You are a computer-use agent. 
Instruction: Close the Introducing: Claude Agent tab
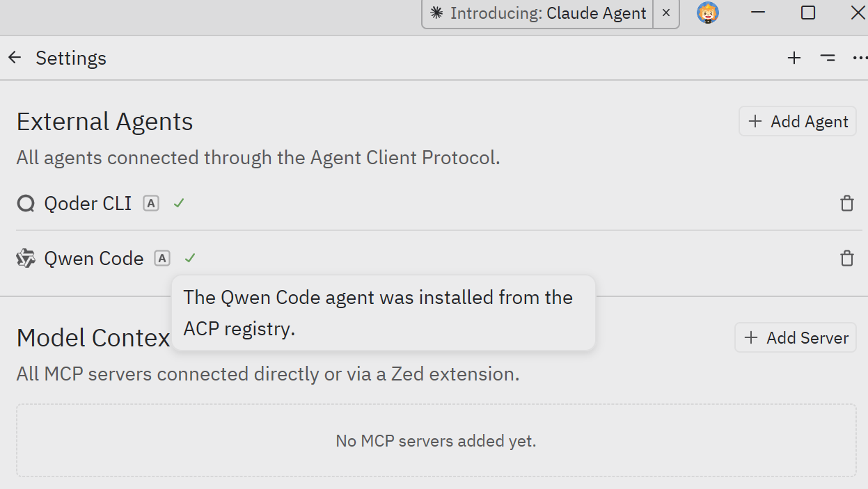point(666,13)
